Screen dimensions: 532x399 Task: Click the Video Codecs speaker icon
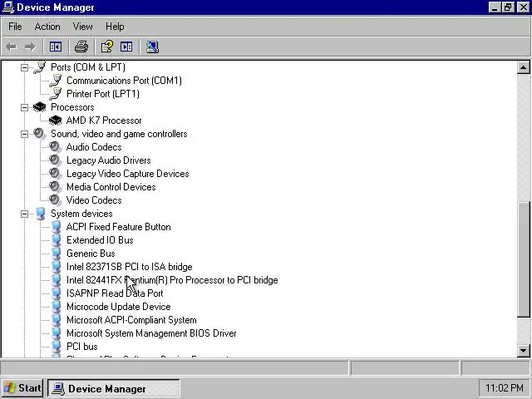pos(56,200)
